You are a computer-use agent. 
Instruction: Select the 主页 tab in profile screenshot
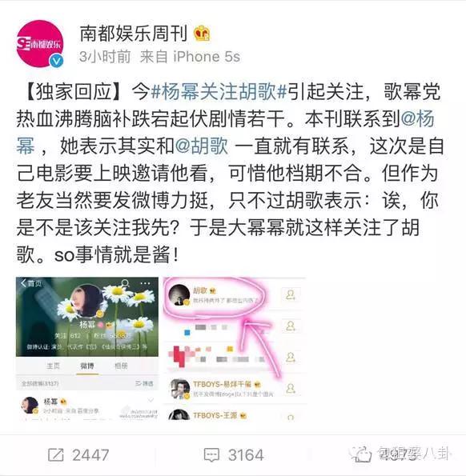pyautogui.click(x=53, y=366)
